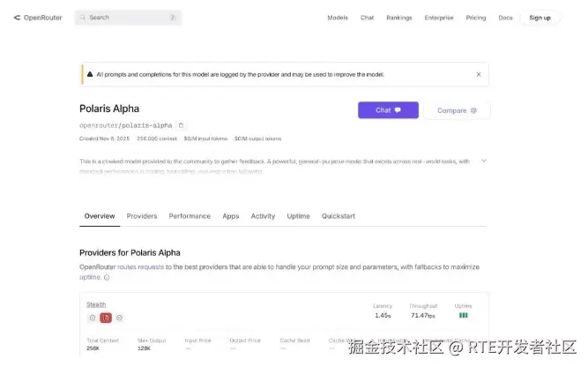
Task: Expand the model description chevron
Action: click(484, 161)
